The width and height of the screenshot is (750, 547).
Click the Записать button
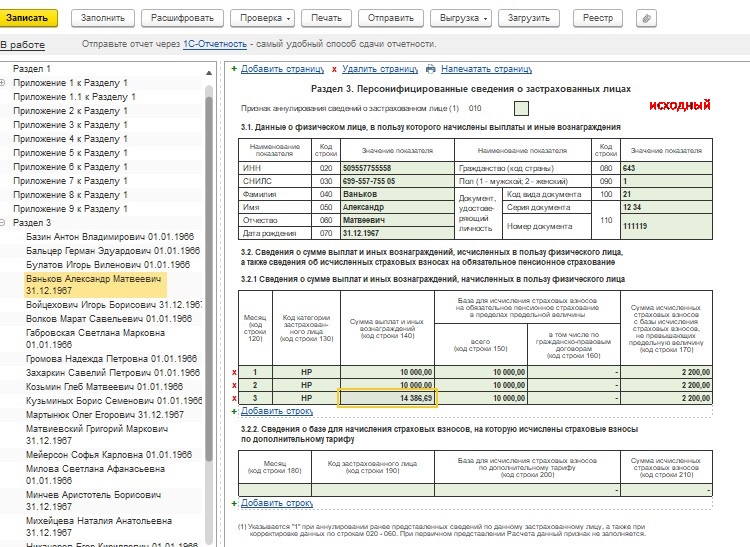[x=27, y=18]
